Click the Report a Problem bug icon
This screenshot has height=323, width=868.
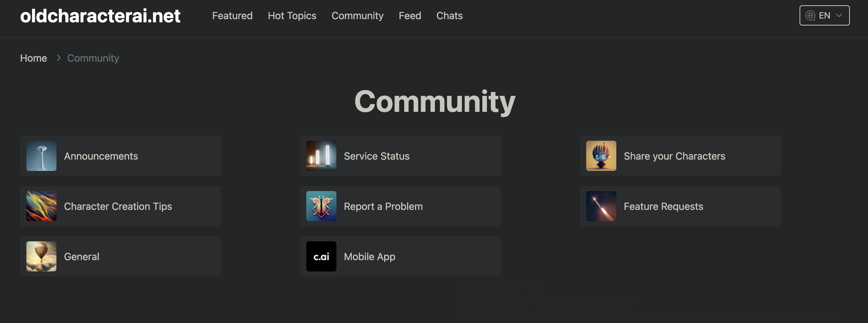tap(321, 206)
